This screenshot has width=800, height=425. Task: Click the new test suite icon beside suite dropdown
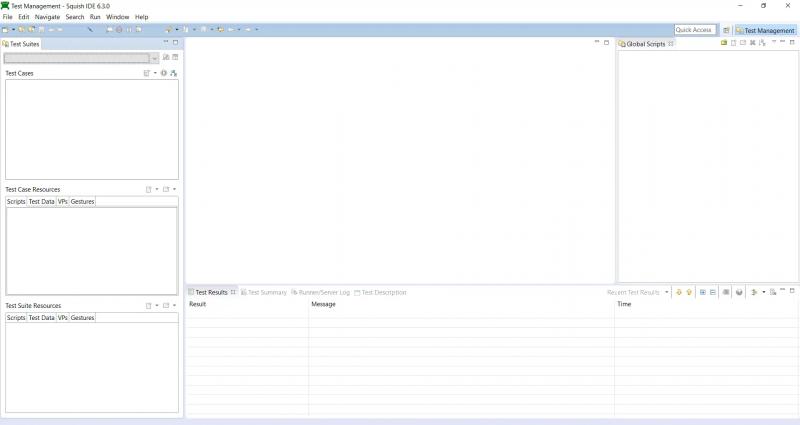pos(166,58)
